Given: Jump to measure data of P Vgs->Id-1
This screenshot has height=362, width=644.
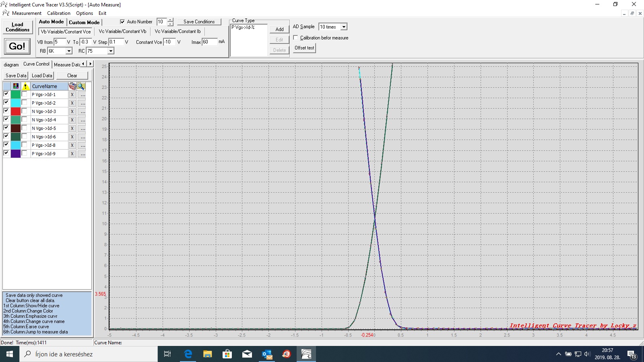Looking at the screenshot, I should pyautogui.click(x=82, y=95).
